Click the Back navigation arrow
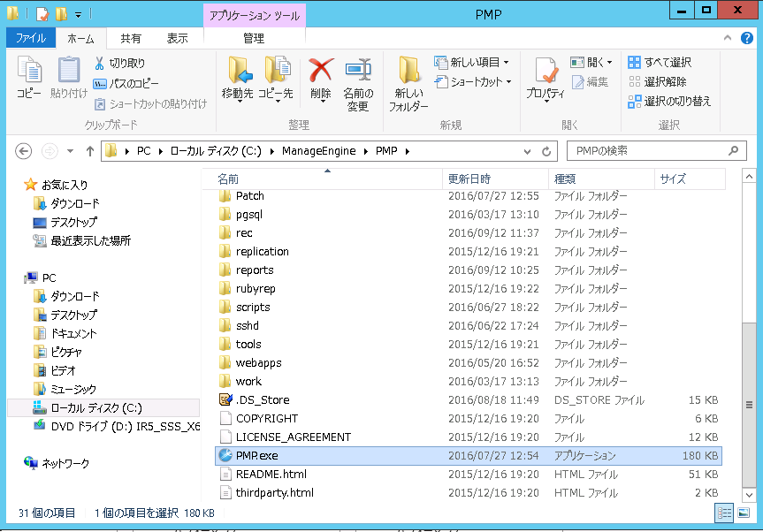This screenshot has width=763, height=532. [x=23, y=151]
